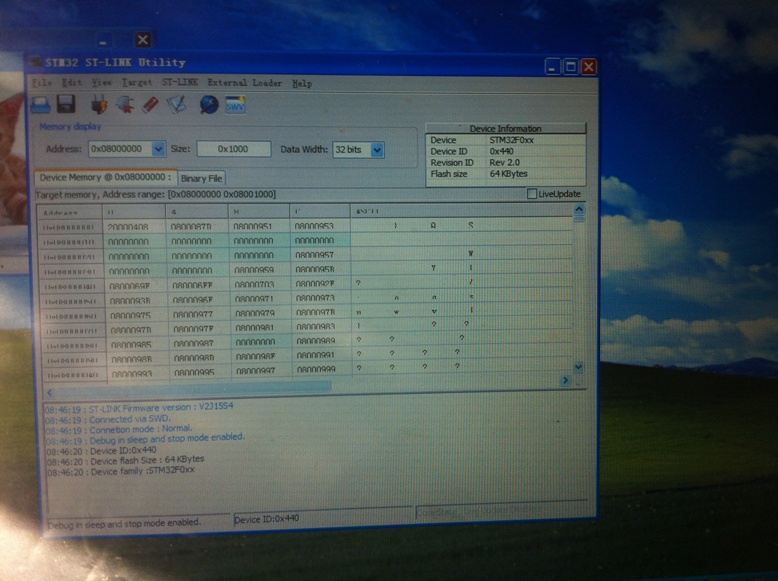Open the Edit menu
Image resolution: width=778 pixels, height=581 pixels.
72,82
